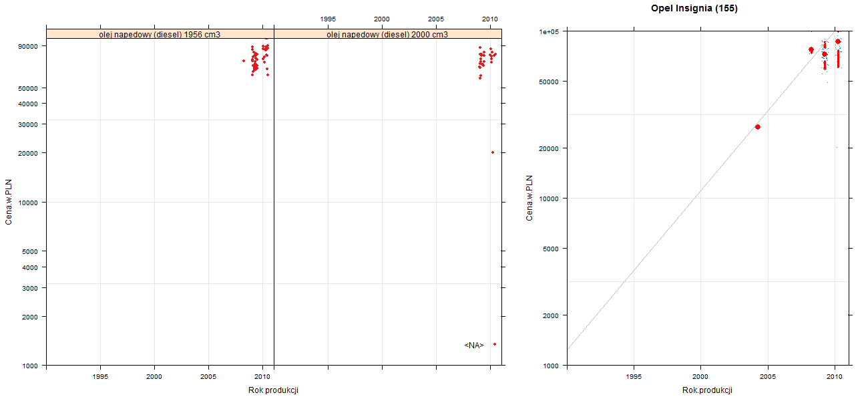Click the 2000 year label under Opel Insignia chart

[x=700, y=378]
